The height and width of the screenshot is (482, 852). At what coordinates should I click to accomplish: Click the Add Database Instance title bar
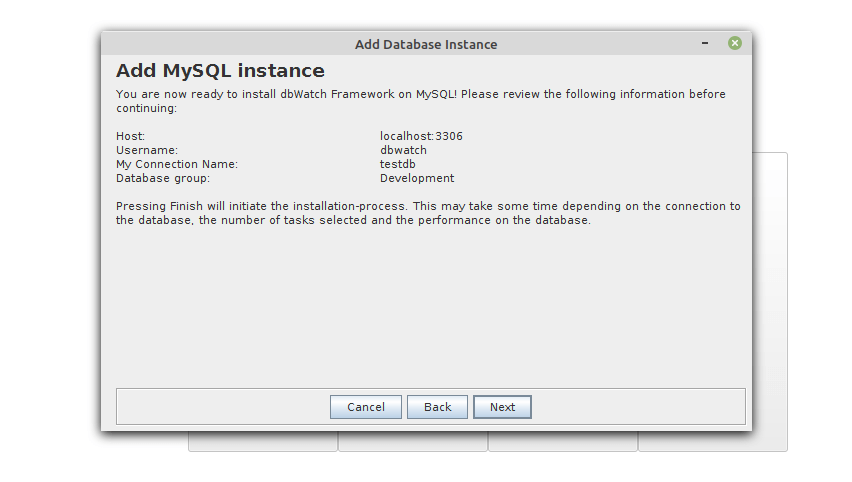pos(425,44)
